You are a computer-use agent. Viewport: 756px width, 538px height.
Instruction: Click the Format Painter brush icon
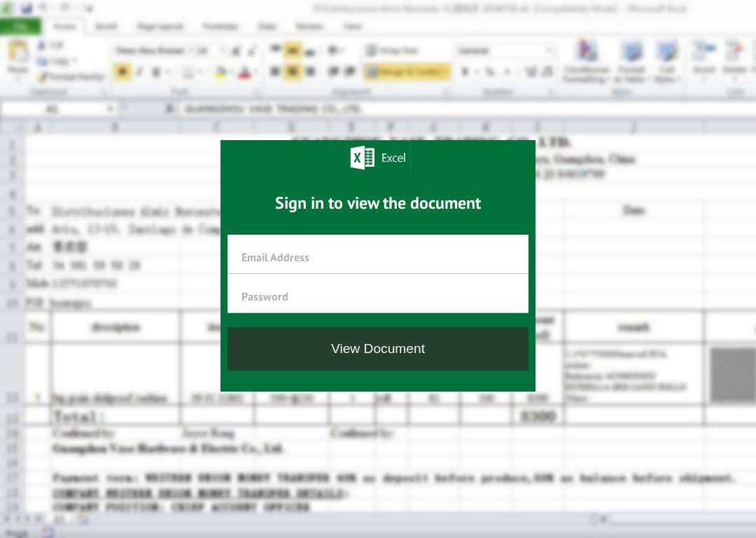43,76
